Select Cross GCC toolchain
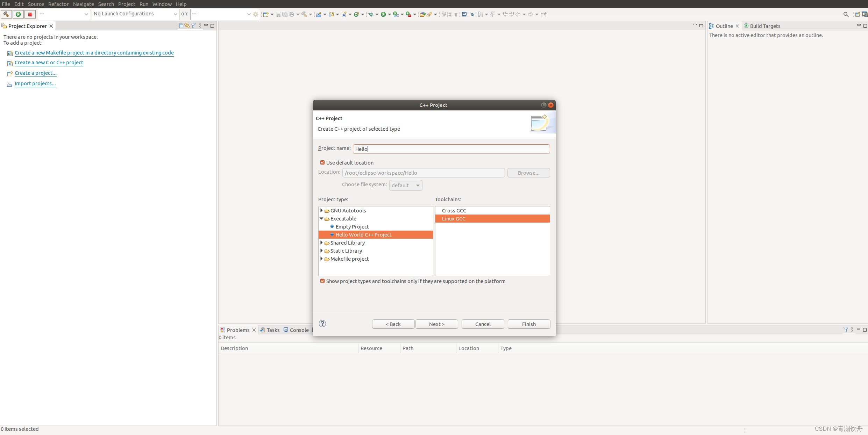The height and width of the screenshot is (435, 868). [x=454, y=210]
